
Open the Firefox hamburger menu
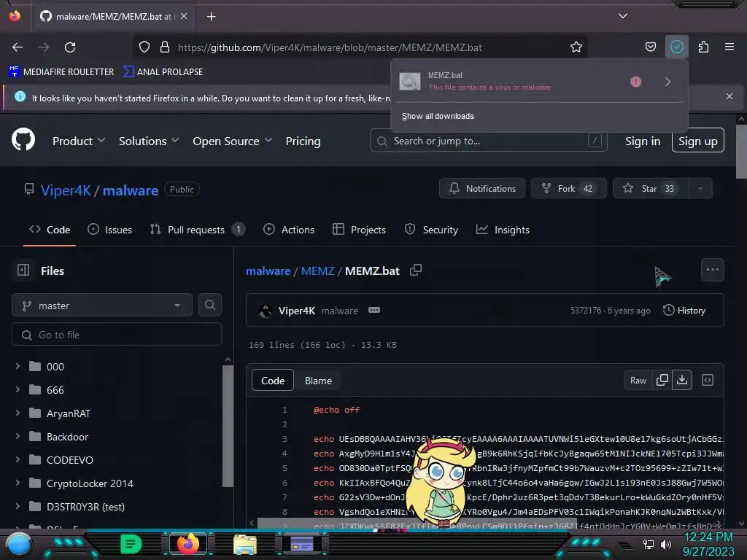[729, 47]
